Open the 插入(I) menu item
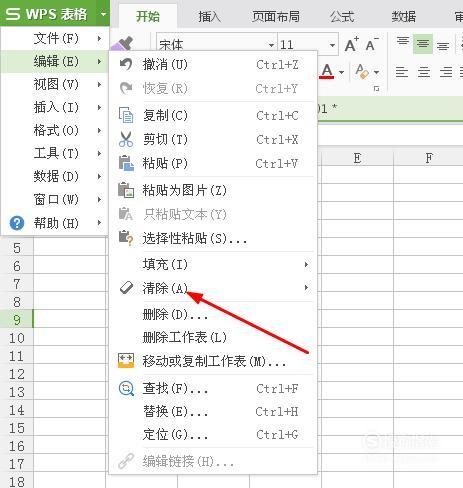 [55, 107]
